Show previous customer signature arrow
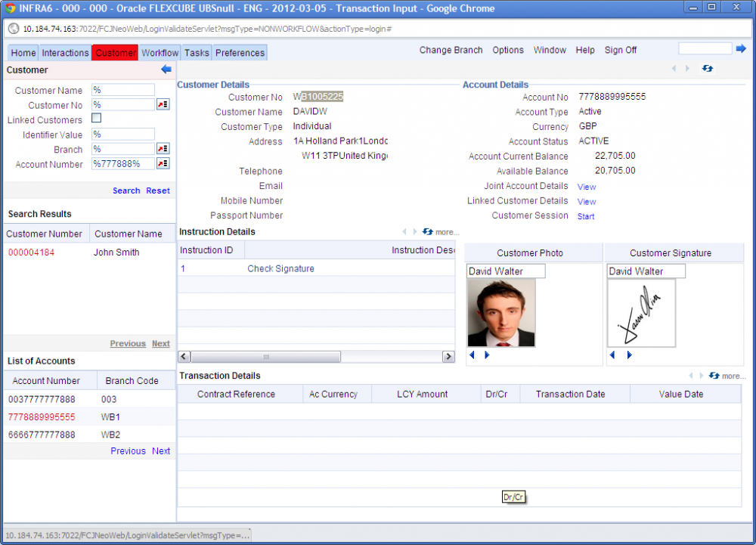 (x=612, y=355)
